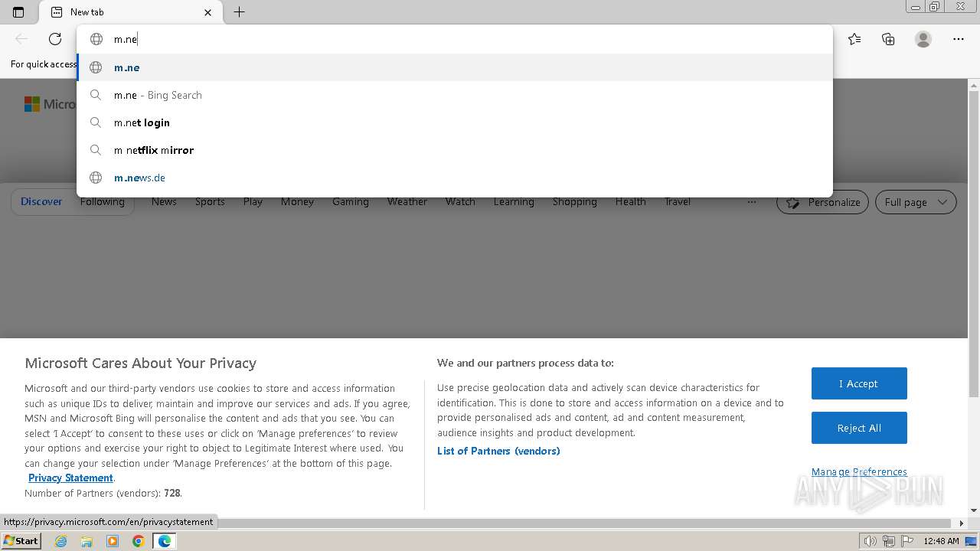This screenshot has width=980, height=551.
Task: Open Manage Preferences link
Action: click(859, 472)
